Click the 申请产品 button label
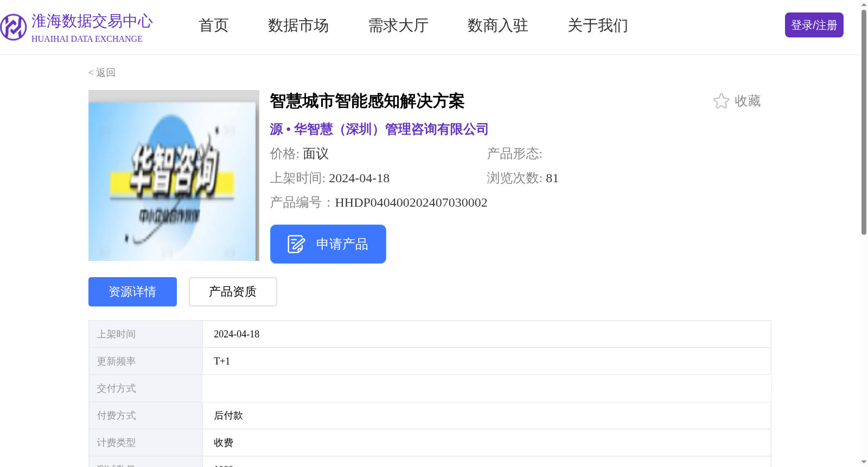Screen dimensions: 868x467 [342, 244]
